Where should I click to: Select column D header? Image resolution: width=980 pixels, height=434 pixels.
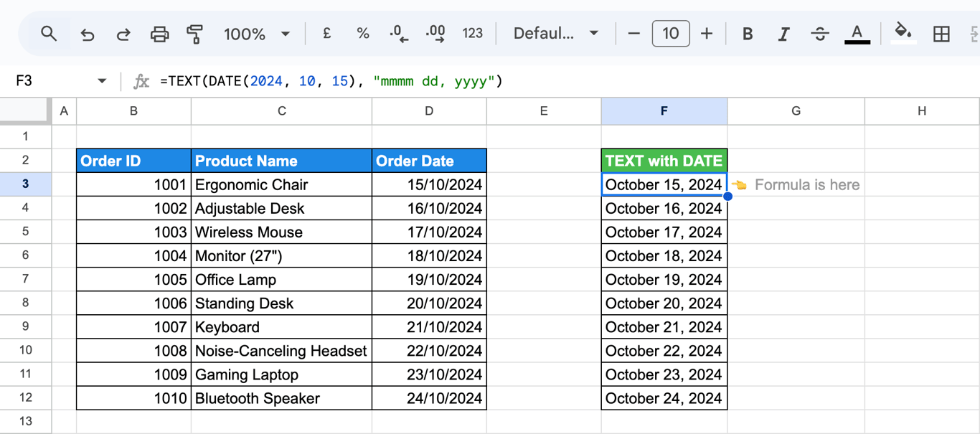pos(429,110)
